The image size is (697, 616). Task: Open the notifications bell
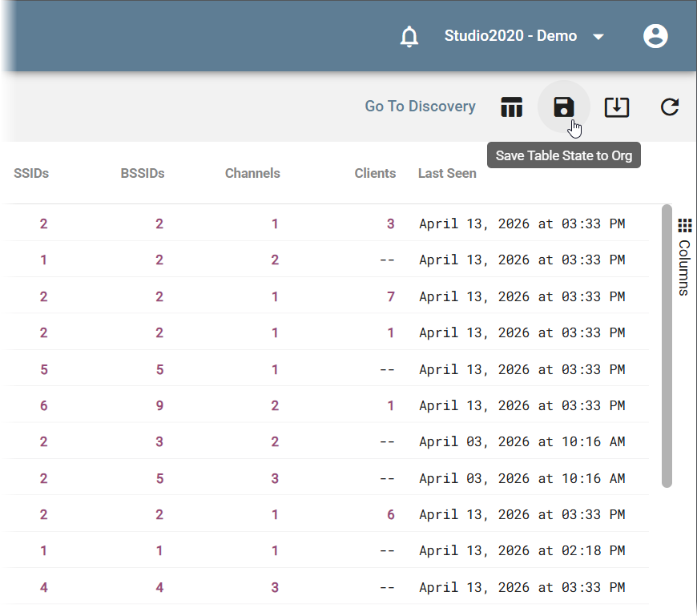pos(409,36)
